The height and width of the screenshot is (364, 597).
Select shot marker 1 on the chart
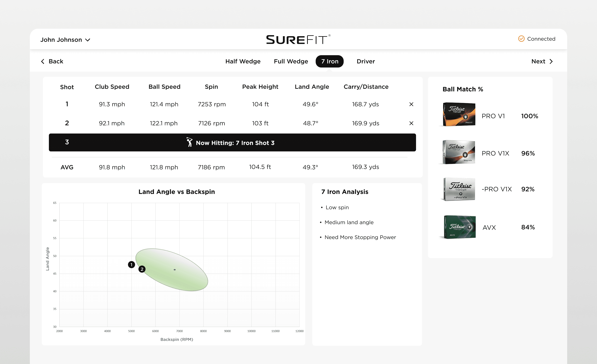coord(131,264)
